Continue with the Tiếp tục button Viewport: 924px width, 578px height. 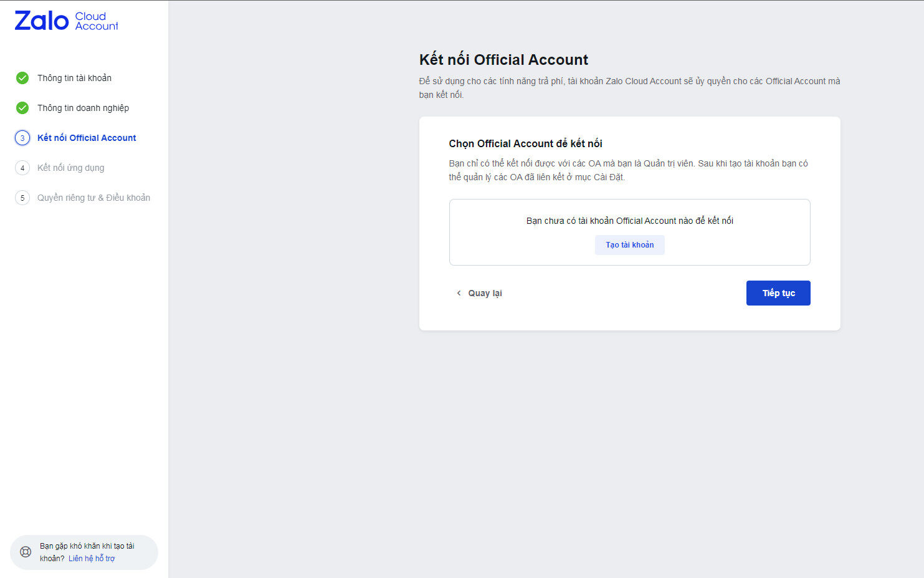point(778,293)
